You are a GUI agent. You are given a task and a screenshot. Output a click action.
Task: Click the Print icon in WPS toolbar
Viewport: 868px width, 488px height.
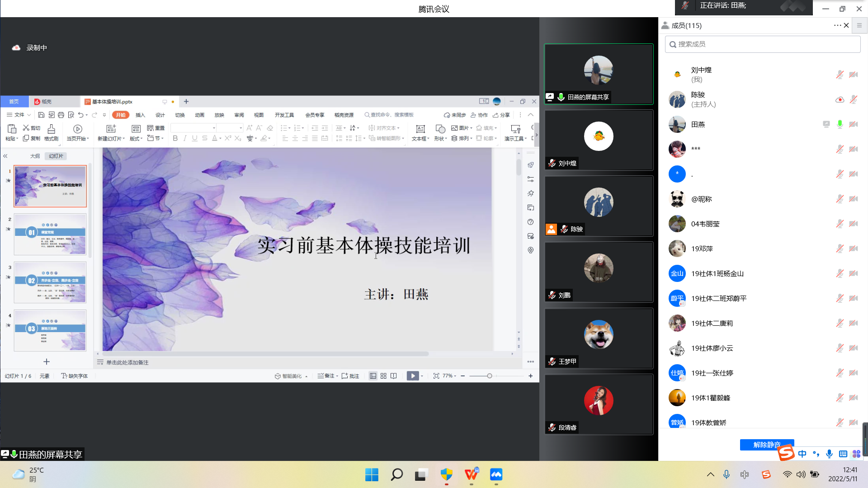pyautogui.click(x=61, y=115)
